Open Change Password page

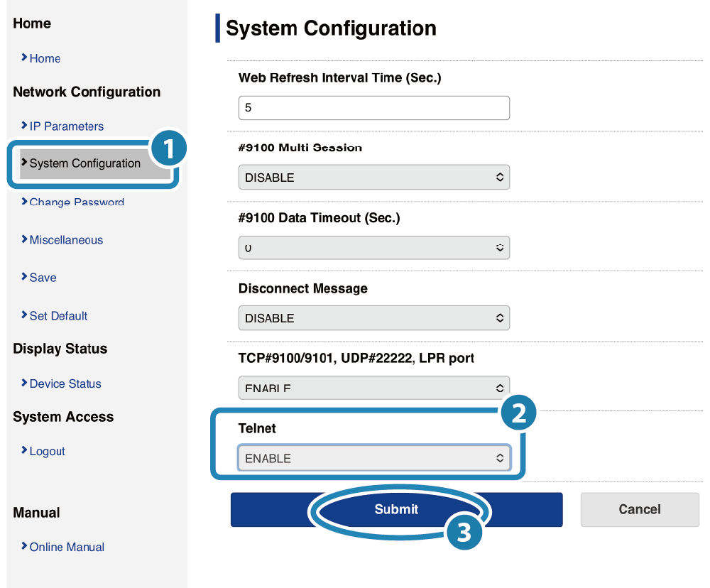click(77, 202)
